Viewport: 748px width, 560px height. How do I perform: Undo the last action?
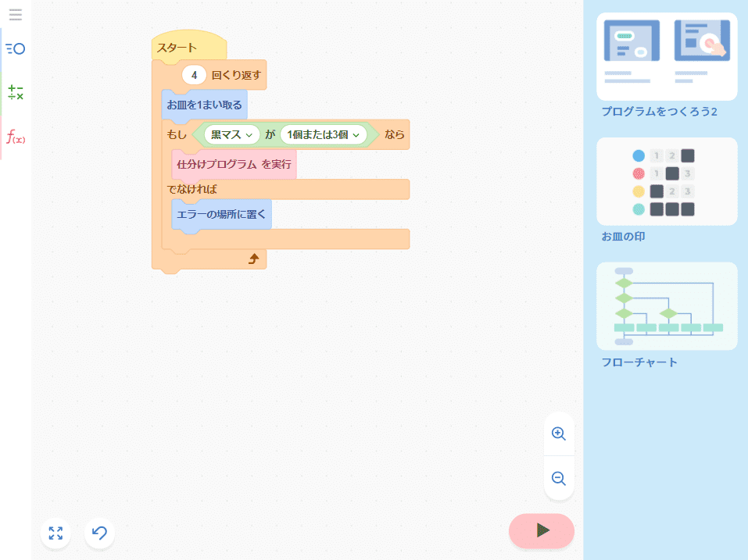pos(99,533)
